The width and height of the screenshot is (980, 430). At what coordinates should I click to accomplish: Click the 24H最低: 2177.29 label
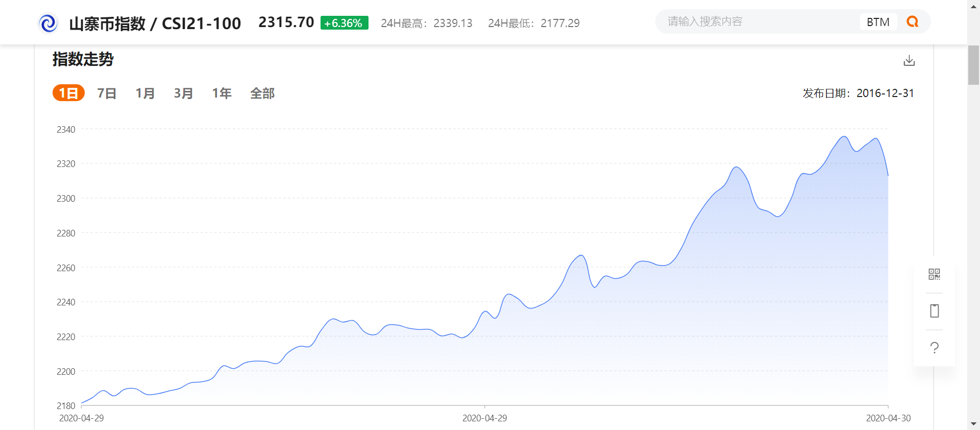click(534, 23)
